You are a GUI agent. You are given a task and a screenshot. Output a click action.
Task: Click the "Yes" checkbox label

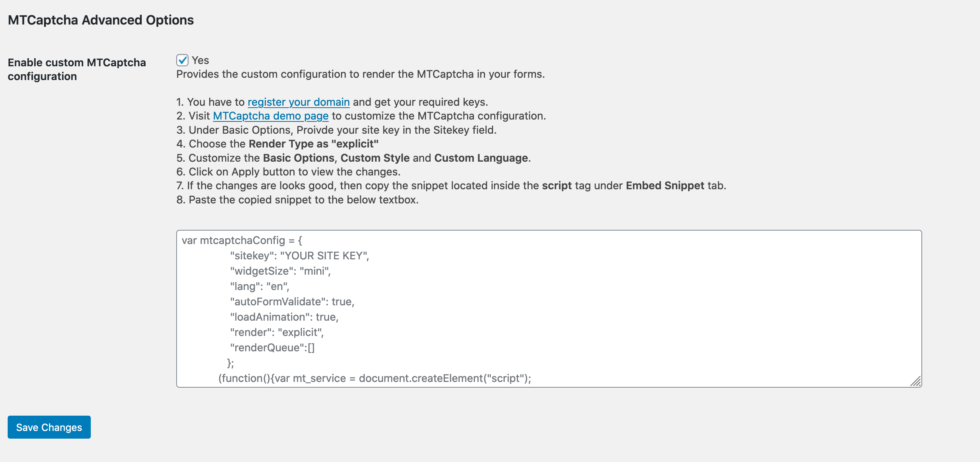[200, 60]
